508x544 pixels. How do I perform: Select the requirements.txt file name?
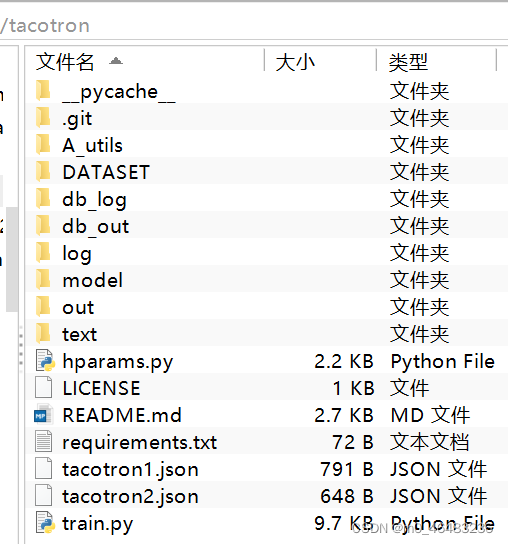[139, 443]
